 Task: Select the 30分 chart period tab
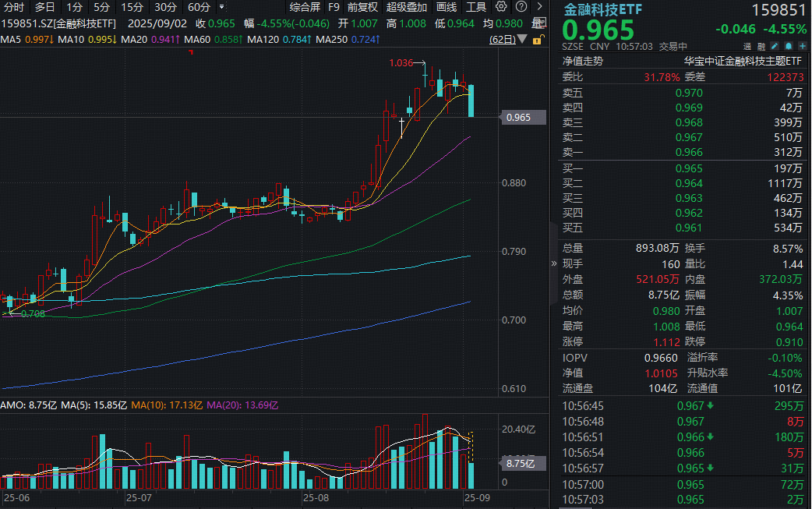click(166, 7)
